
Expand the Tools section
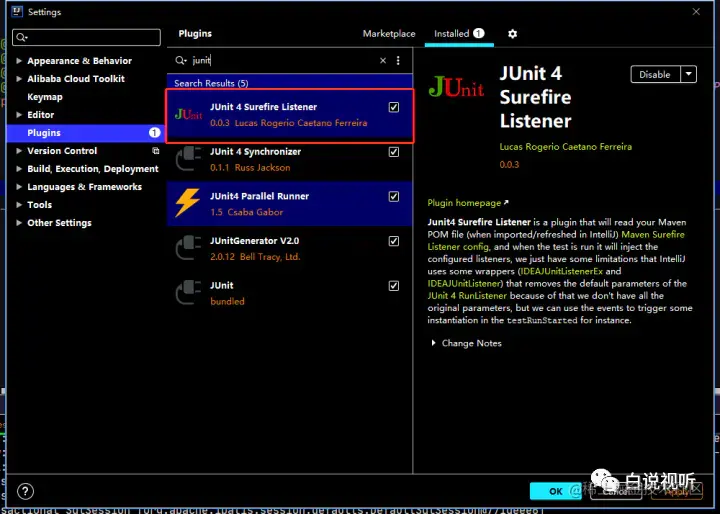[19, 204]
